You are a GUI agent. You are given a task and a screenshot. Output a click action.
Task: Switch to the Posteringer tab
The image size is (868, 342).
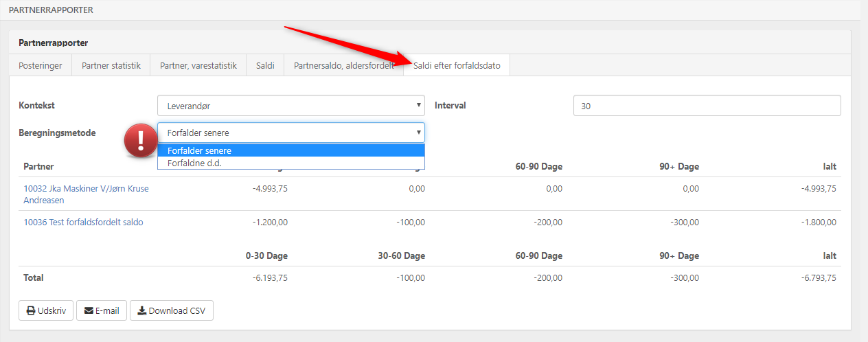(x=41, y=66)
